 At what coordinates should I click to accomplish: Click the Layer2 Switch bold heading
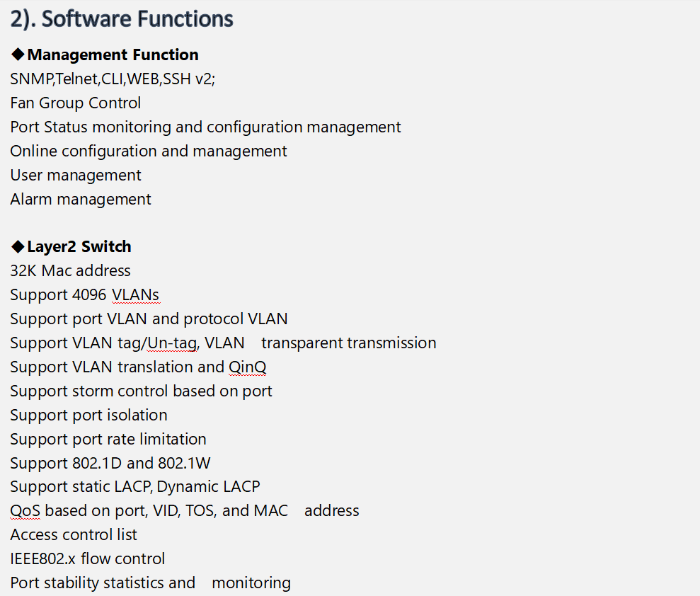(x=79, y=247)
